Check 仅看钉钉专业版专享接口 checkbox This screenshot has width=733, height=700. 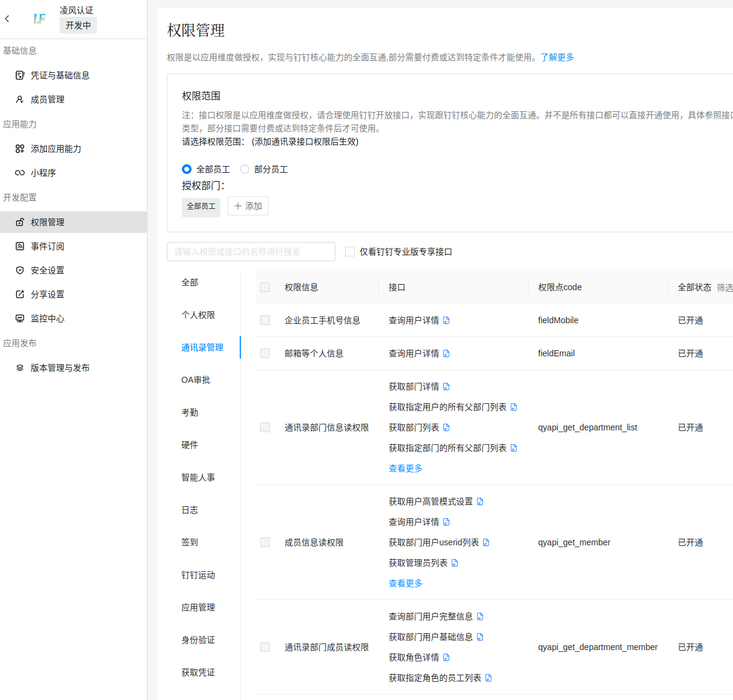(x=350, y=252)
